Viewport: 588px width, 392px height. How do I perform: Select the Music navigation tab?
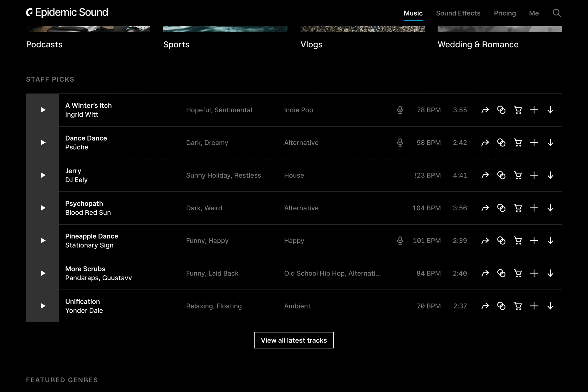(x=413, y=13)
